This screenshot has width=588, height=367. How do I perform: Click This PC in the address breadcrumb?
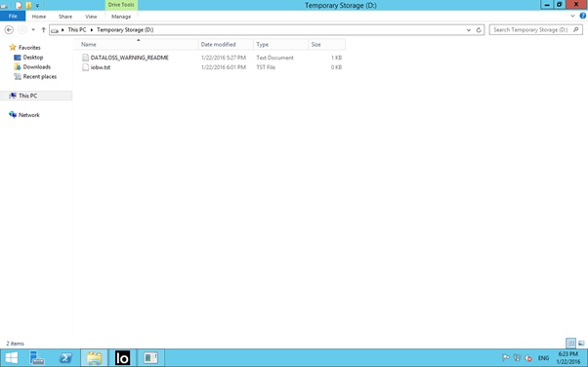coord(77,29)
